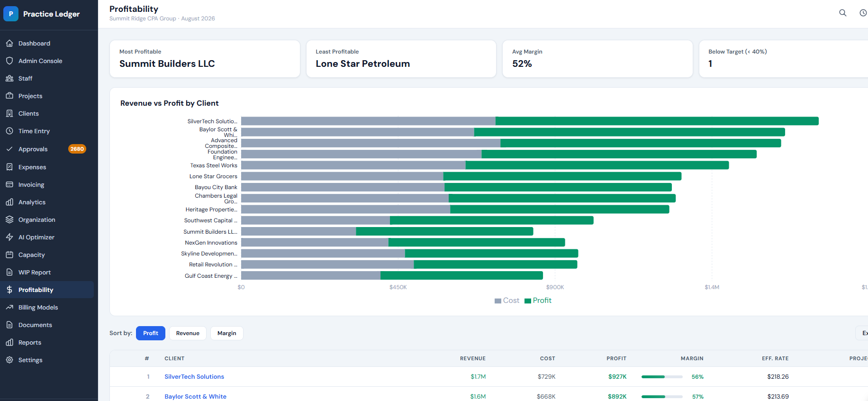Click the Most Profitable summary card
The width and height of the screenshot is (868, 401).
coord(205,59)
